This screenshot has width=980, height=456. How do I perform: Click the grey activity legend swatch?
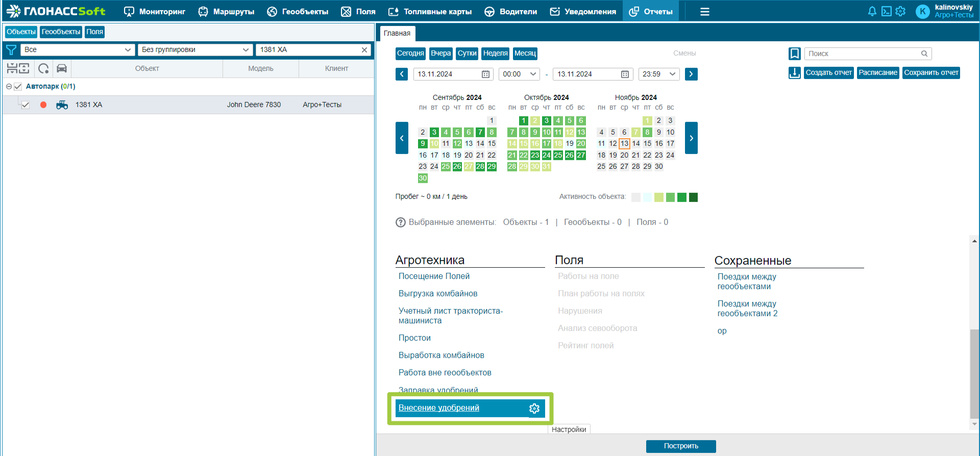point(635,197)
